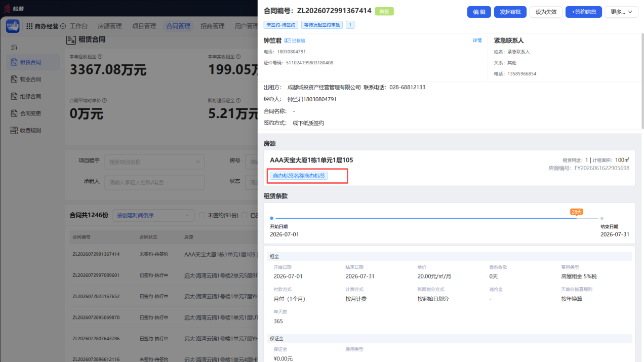Click the blue building app icon

pos(13,26)
